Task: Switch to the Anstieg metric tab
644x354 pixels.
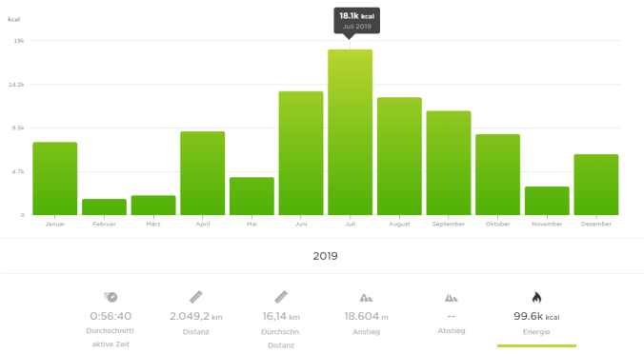Action: tap(366, 314)
